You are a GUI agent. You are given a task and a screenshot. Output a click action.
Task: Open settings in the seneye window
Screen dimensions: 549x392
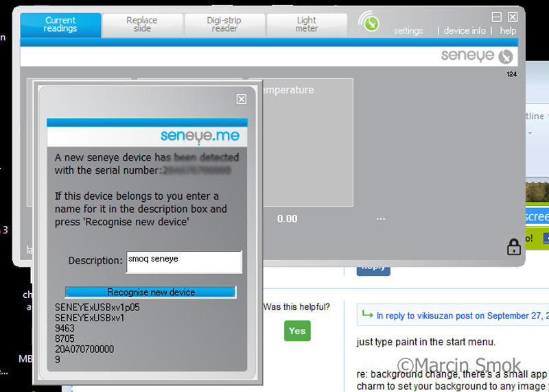408,31
